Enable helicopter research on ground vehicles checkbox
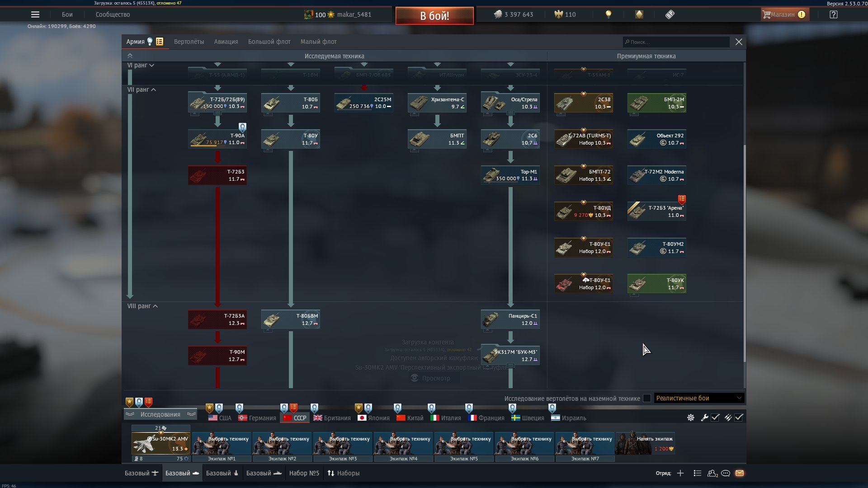The height and width of the screenshot is (488, 868). [x=647, y=398]
